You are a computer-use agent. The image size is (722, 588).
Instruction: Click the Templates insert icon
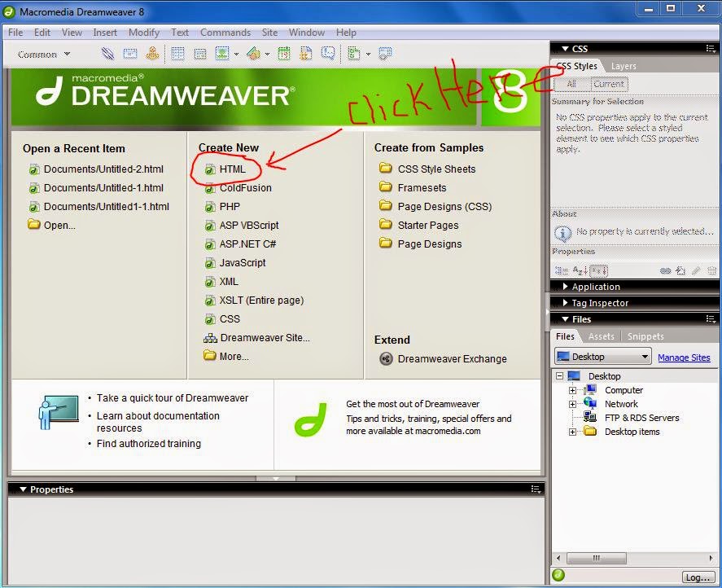point(354,54)
